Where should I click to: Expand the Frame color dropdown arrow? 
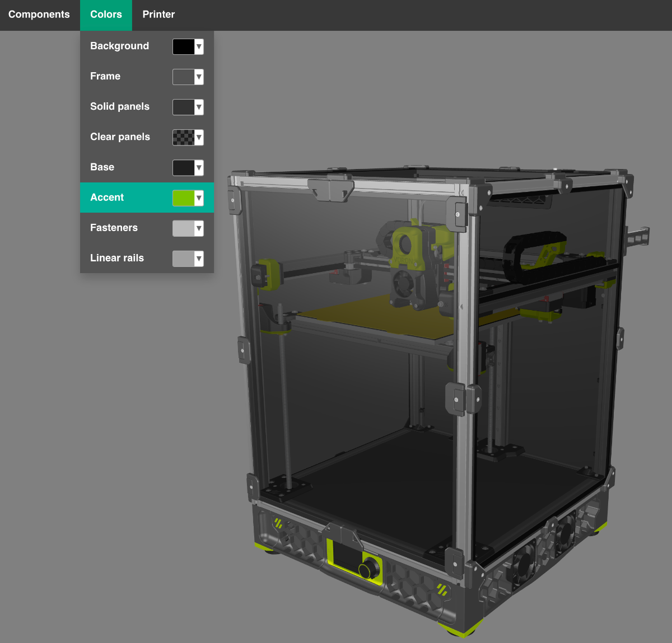199,77
